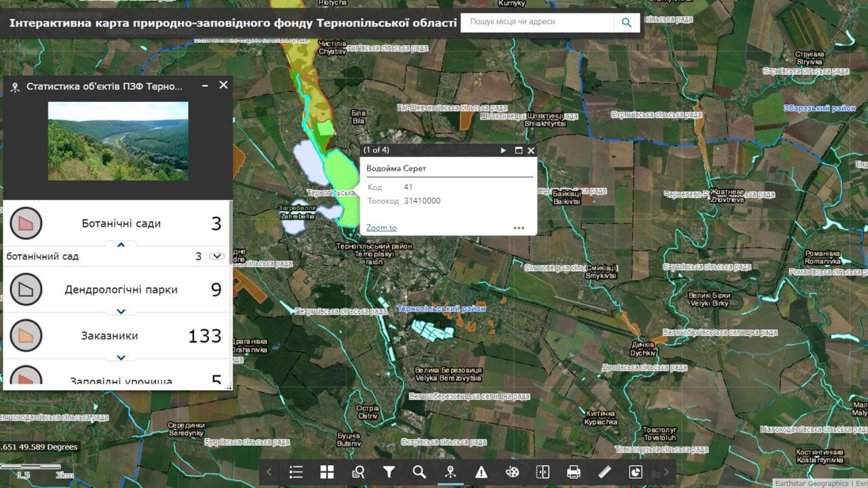Viewport: 868px width, 488px height.
Task: Open the print tool
Action: [x=574, y=472]
